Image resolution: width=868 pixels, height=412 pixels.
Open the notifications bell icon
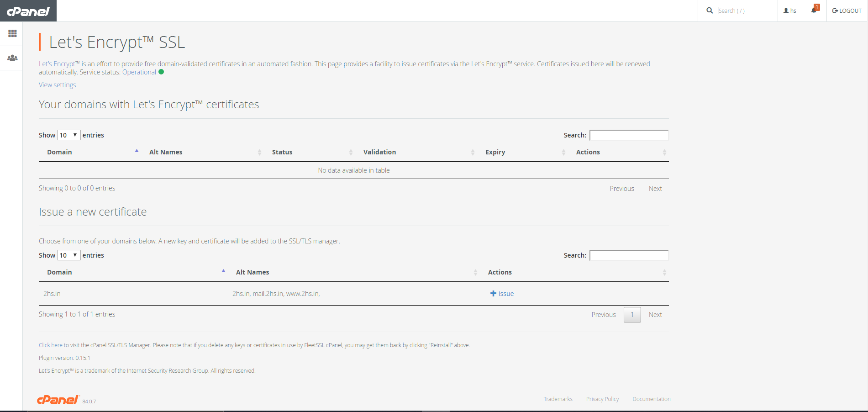814,10
